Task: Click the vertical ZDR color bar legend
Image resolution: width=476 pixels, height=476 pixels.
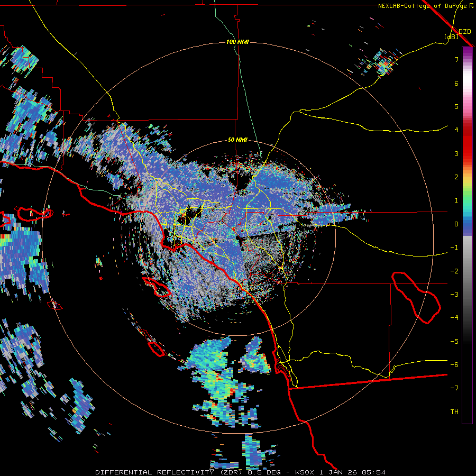Action: coord(467,235)
